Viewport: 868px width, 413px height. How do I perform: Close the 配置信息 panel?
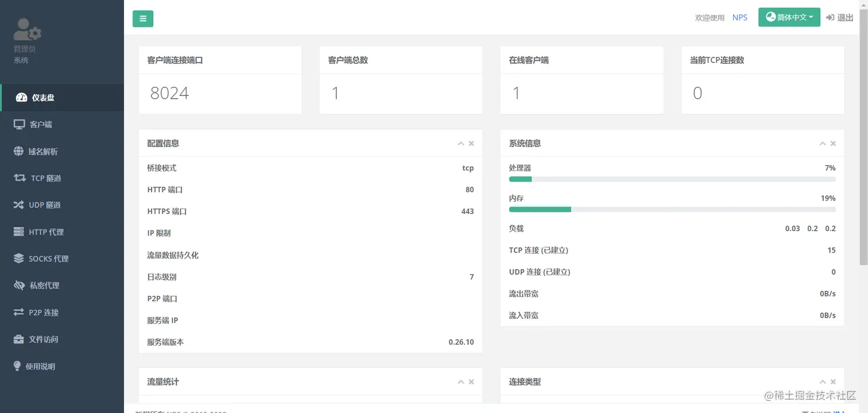point(471,143)
